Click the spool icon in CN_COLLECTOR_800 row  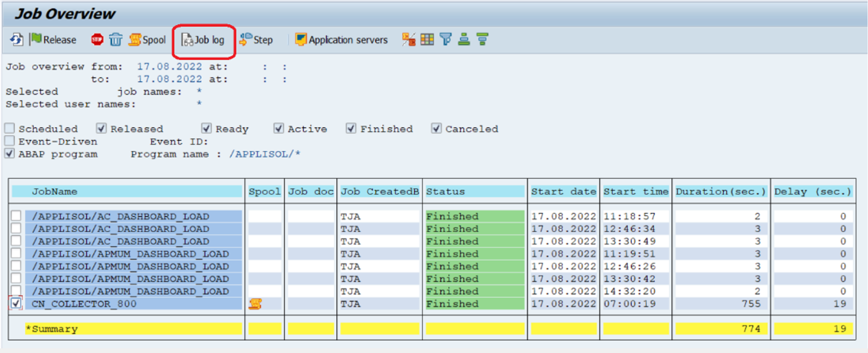(x=255, y=304)
